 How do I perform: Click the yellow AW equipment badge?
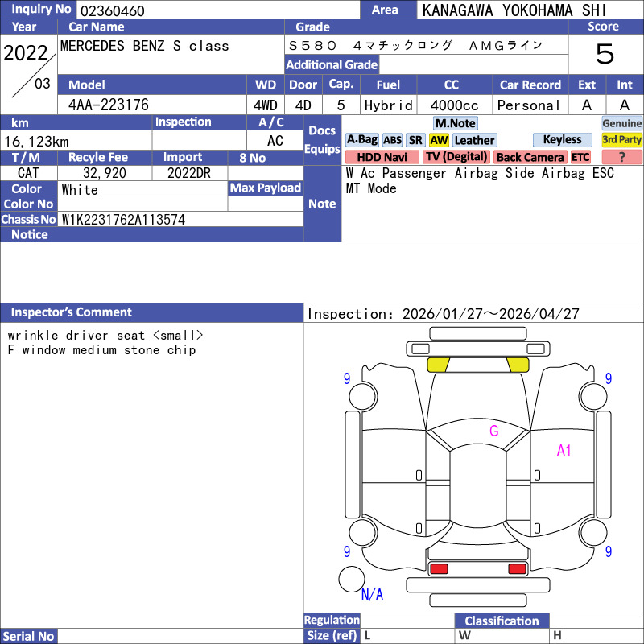pyautogui.click(x=439, y=140)
